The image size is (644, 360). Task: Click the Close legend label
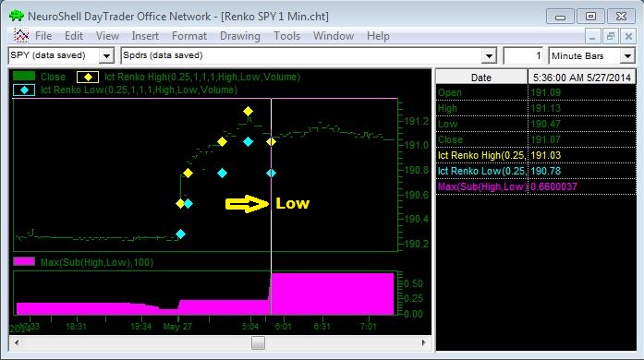53,77
